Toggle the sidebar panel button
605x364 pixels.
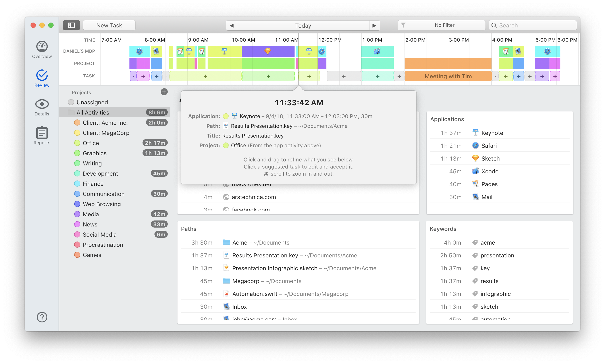pos(71,25)
